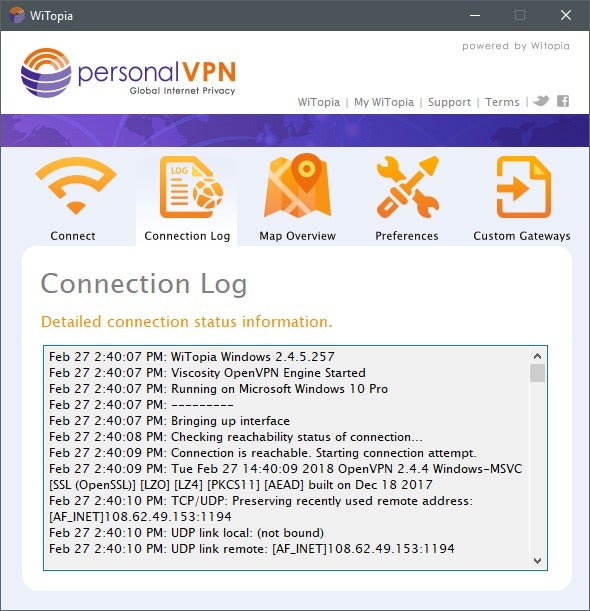The height and width of the screenshot is (611, 590).
Task: Click the Connect Wi-Fi signal icon
Action: point(76,185)
